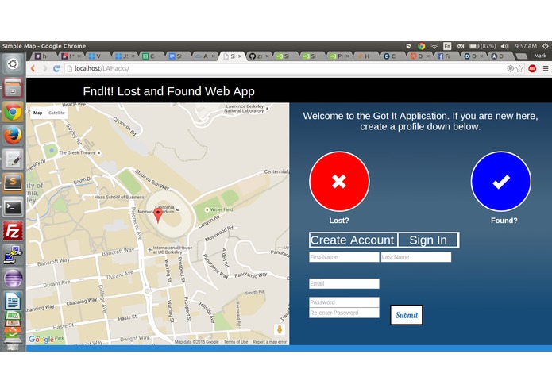Submit the create account form
Image resolution: width=552 pixels, height=392 pixels.
(x=407, y=315)
